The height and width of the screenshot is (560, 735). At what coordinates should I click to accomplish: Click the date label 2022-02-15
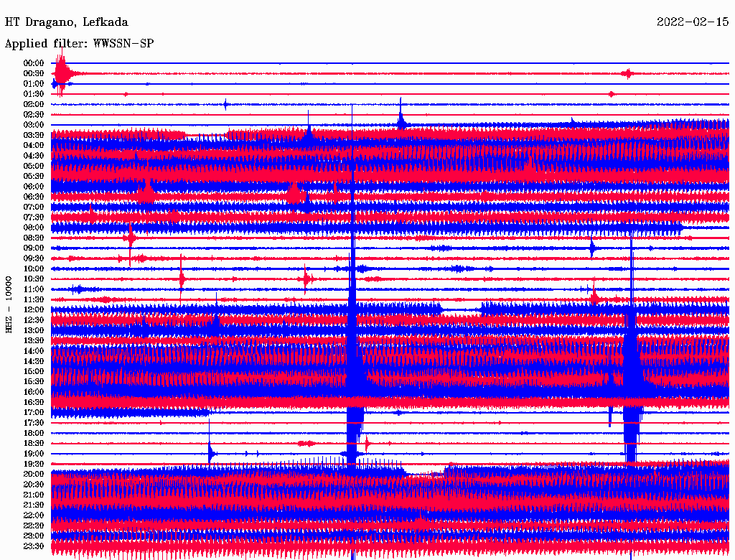point(693,22)
